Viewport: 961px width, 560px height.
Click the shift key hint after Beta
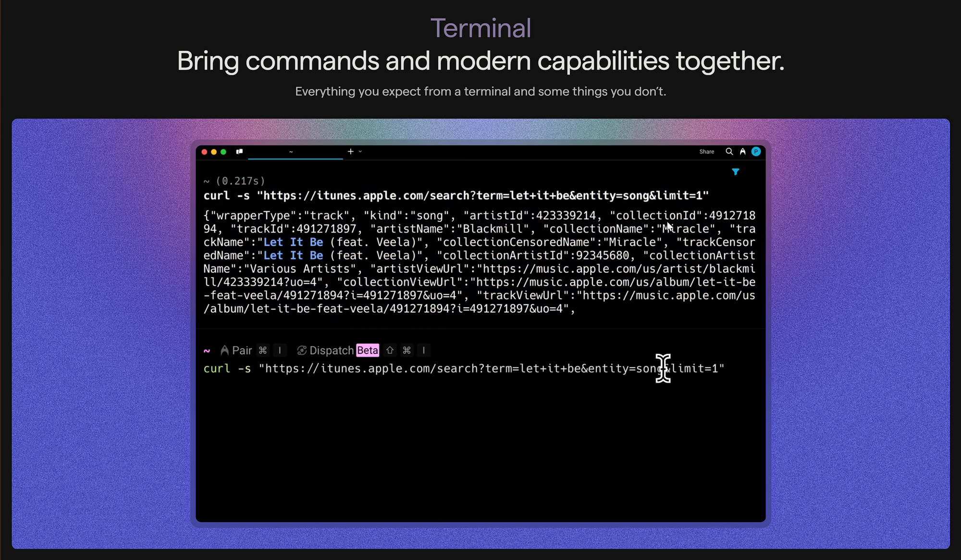(x=390, y=351)
